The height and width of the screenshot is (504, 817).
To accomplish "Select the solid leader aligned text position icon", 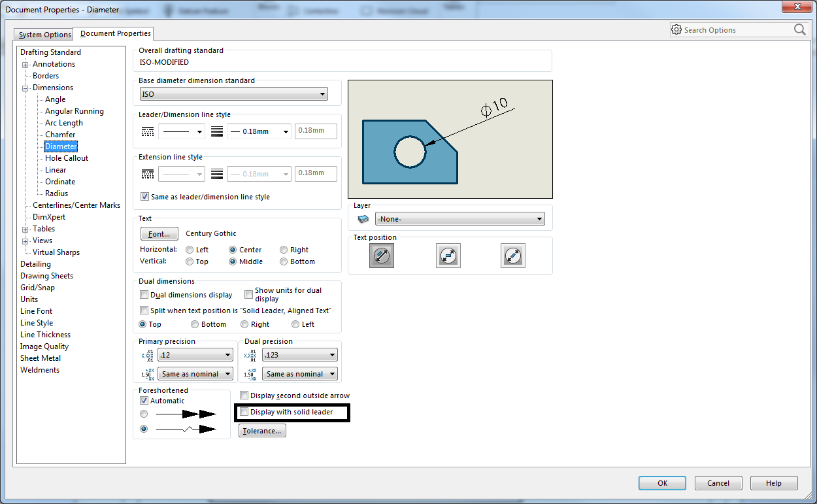I will pos(382,256).
